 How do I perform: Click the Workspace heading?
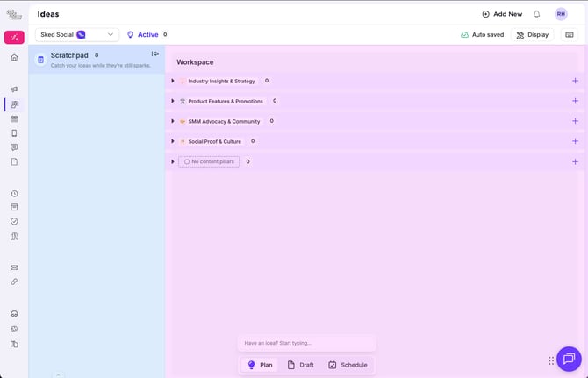pyautogui.click(x=195, y=62)
